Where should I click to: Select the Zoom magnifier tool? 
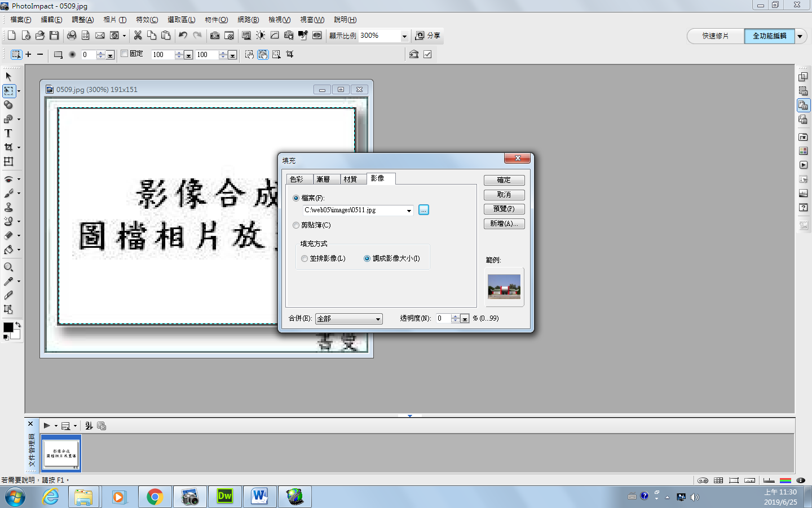click(8, 267)
